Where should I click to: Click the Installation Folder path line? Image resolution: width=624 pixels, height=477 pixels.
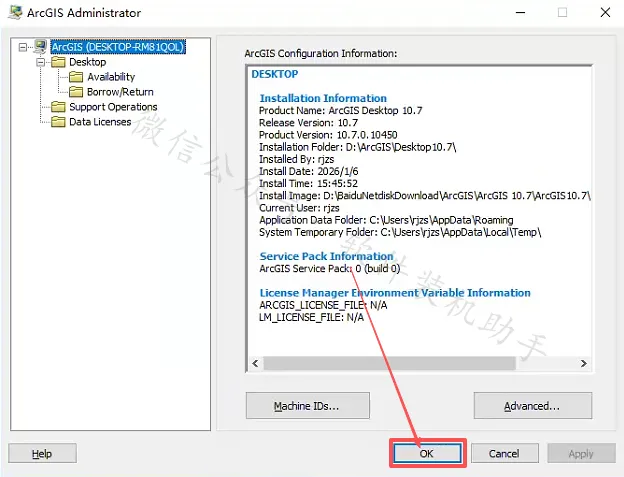(357, 147)
